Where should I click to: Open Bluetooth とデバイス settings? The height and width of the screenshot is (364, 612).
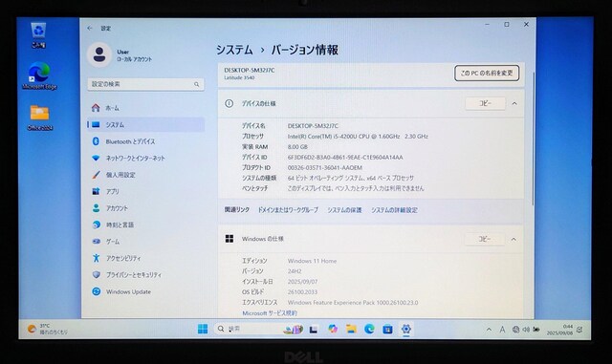pyautogui.click(x=145, y=141)
